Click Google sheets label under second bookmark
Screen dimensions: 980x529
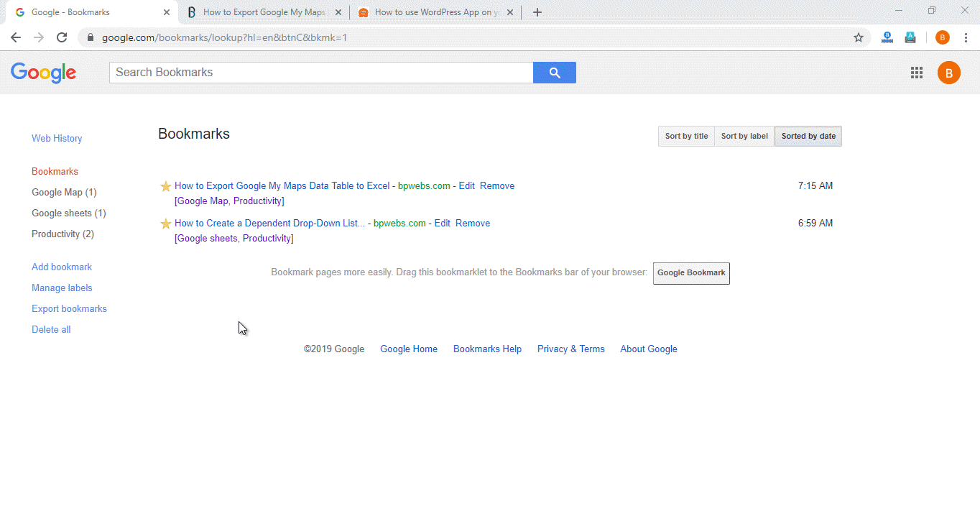(207, 239)
